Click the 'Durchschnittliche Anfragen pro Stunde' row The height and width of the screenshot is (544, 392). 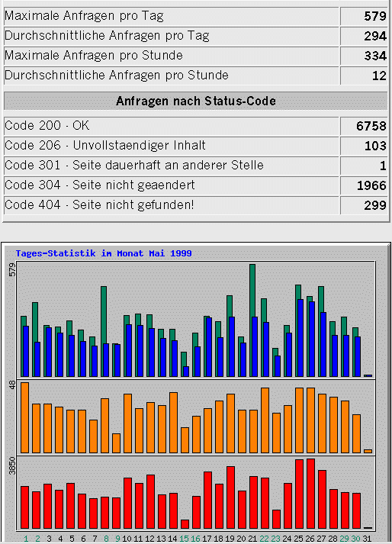pos(195,76)
